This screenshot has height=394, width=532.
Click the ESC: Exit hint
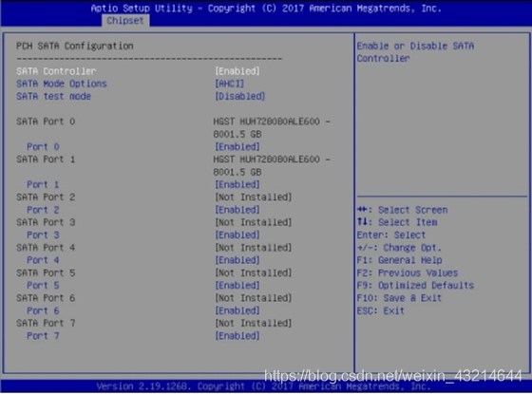pyautogui.click(x=381, y=310)
